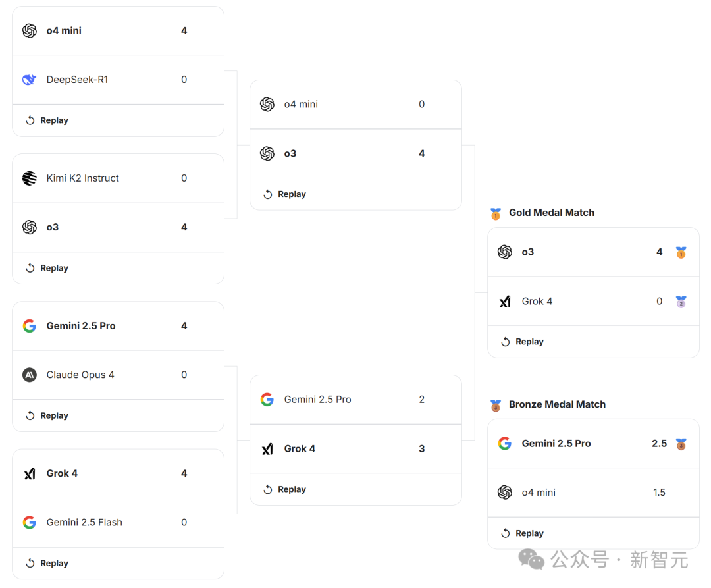
Task: Click "Gemini 2.5 Pro" in the Claude Opus 4 match
Action: point(81,326)
